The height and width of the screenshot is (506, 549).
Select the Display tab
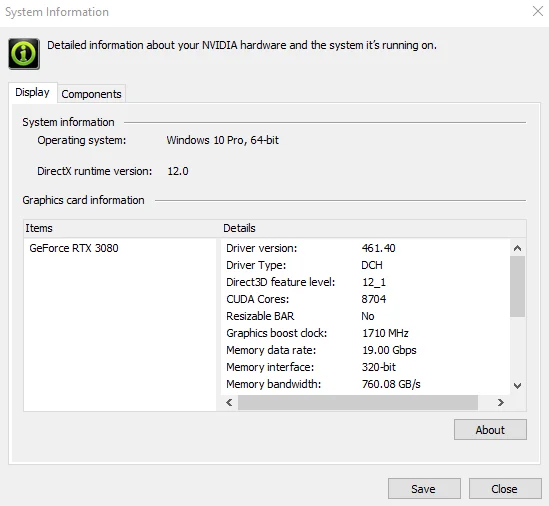point(33,92)
